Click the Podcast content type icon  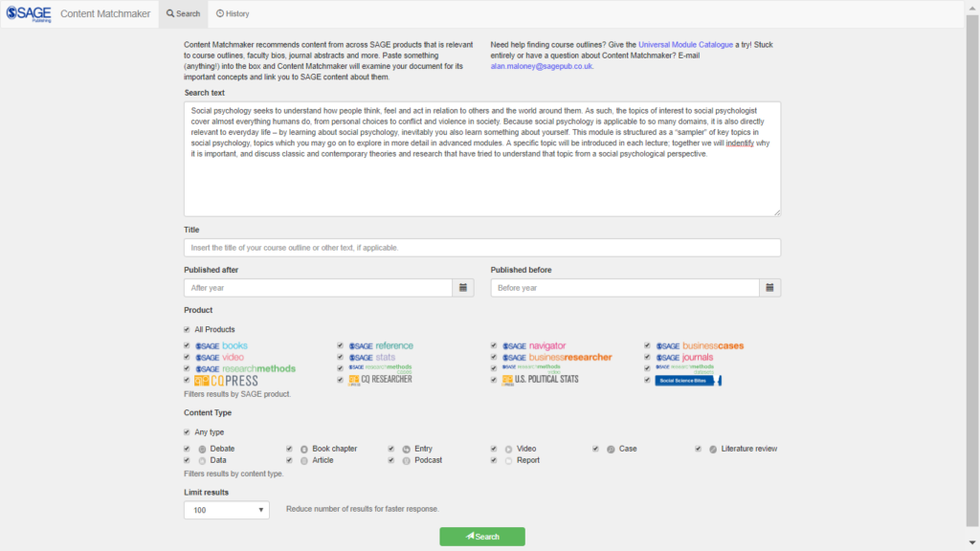pyautogui.click(x=406, y=461)
